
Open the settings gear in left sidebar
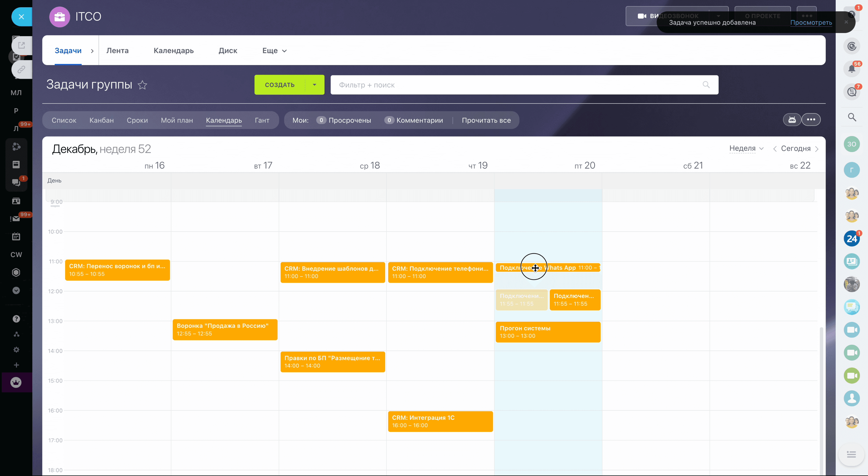tap(16, 350)
